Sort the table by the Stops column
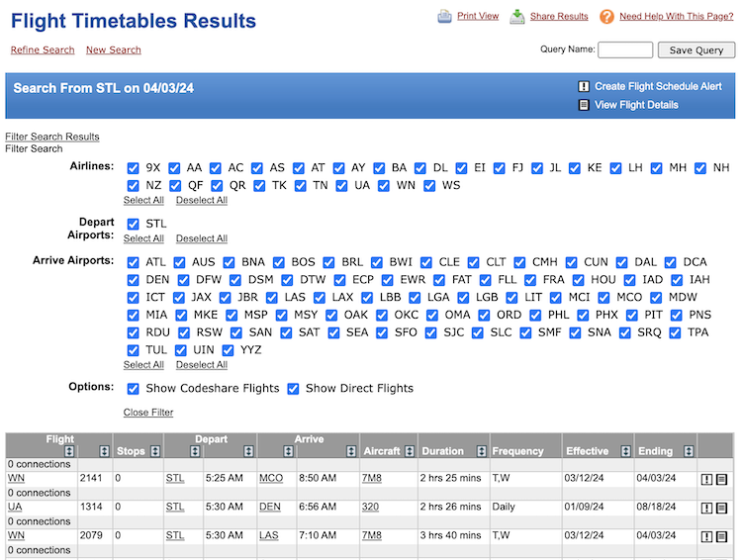The width and height of the screenshot is (742, 560). coord(155,452)
